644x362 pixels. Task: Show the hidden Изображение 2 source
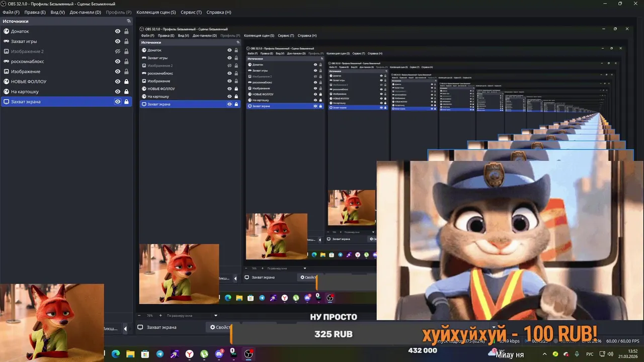coord(118,51)
